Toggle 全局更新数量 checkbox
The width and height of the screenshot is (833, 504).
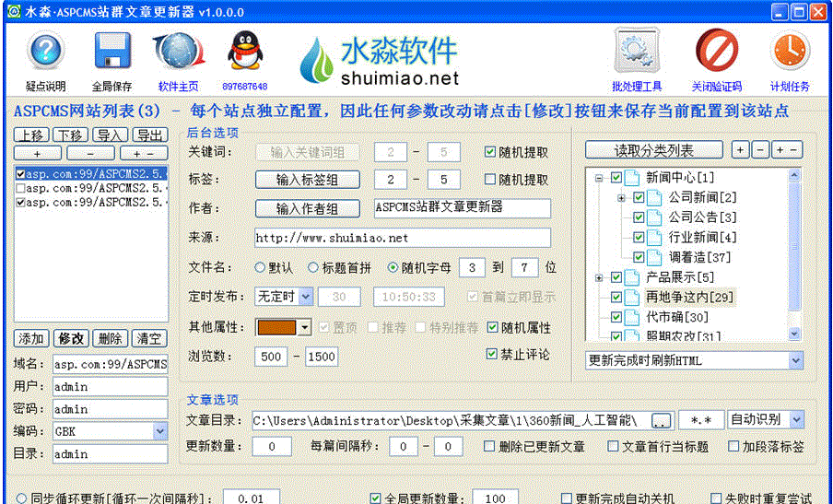click(375, 498)
